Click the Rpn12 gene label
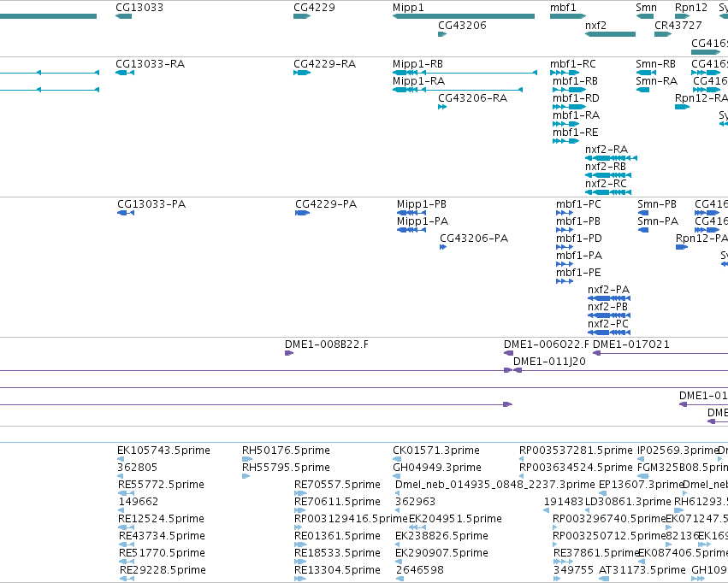This screenshot has height=583, width=728. [691, 8]
